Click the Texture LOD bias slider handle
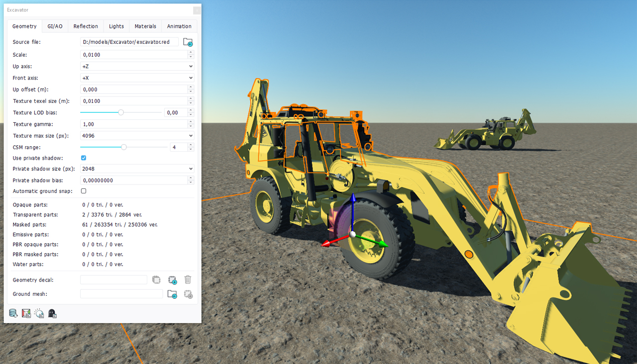Image resolution: width=637 pixels, height=364 pixels. (121, 113)
